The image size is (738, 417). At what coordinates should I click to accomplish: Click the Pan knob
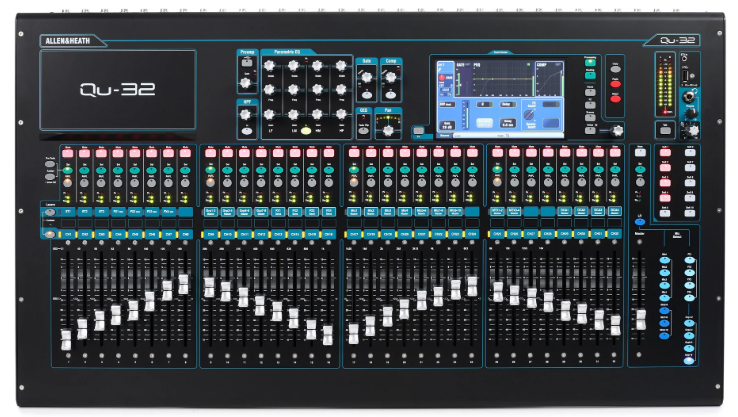388,130
